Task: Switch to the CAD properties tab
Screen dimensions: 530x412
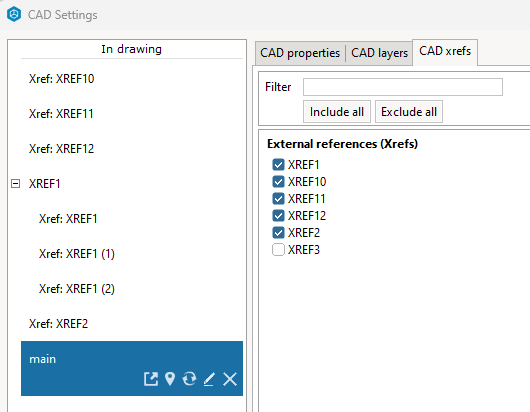Action: tap(300, 53)
